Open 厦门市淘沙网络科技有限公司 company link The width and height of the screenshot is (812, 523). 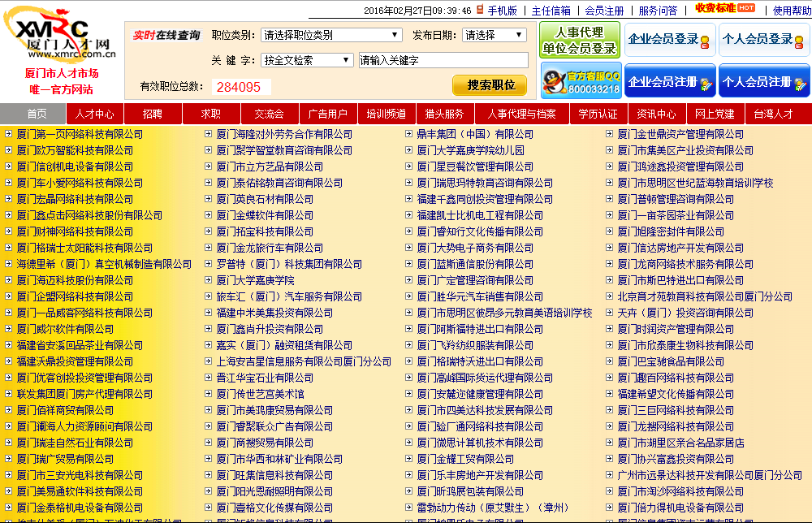(x=680, y=491)
